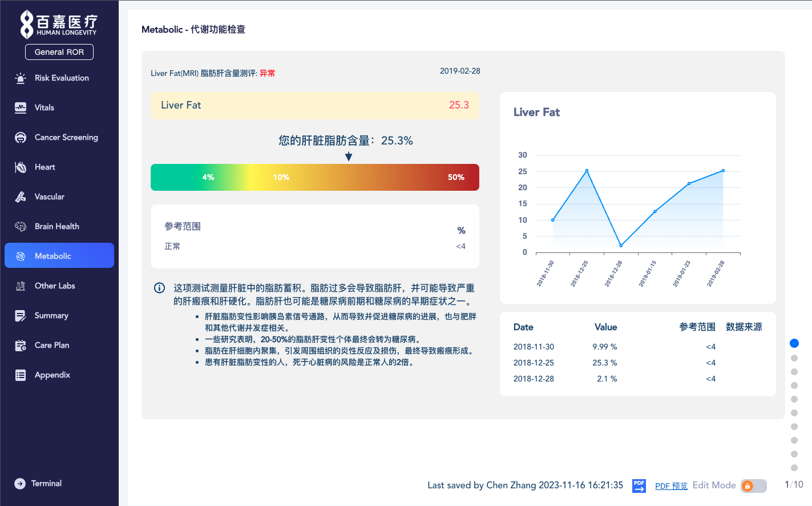Click the 2018-12-28 chart low point
812x506 pixels.
click(x=621, y=246)
